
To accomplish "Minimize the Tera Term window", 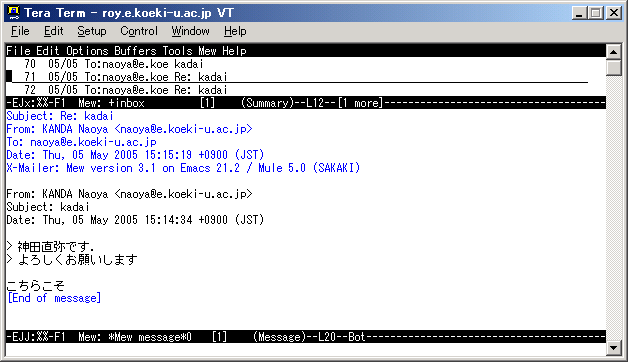I will (x=579, y=13).
